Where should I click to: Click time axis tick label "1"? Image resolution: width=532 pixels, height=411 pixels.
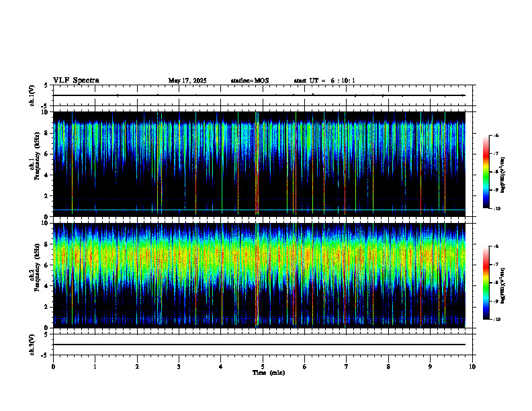pos(95,367)
